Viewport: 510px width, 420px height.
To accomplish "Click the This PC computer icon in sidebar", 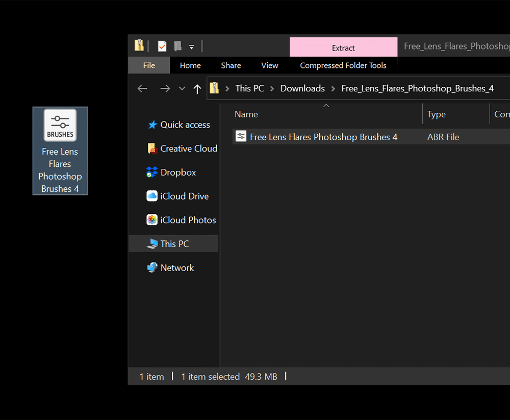I will [152, 243].
